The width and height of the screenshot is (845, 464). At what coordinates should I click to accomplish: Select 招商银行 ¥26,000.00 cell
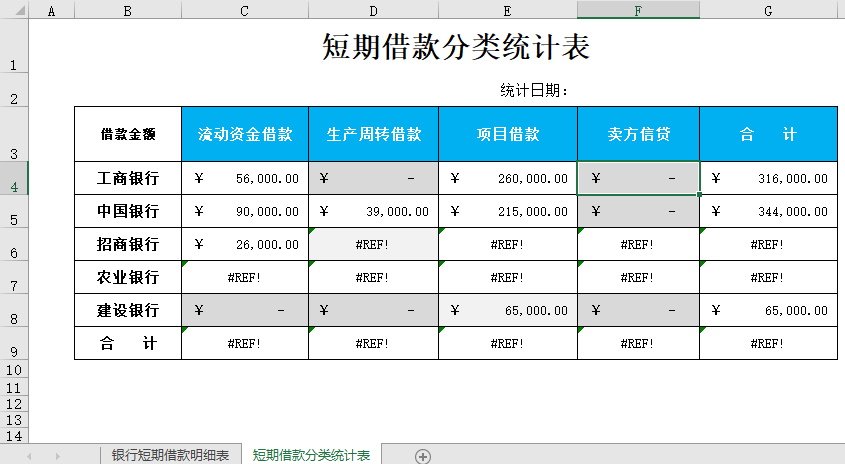click(x=245, y=245)
